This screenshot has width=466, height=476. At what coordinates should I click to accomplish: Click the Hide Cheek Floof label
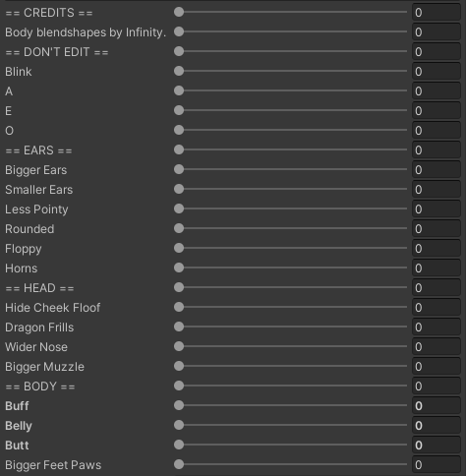point(53,308)
